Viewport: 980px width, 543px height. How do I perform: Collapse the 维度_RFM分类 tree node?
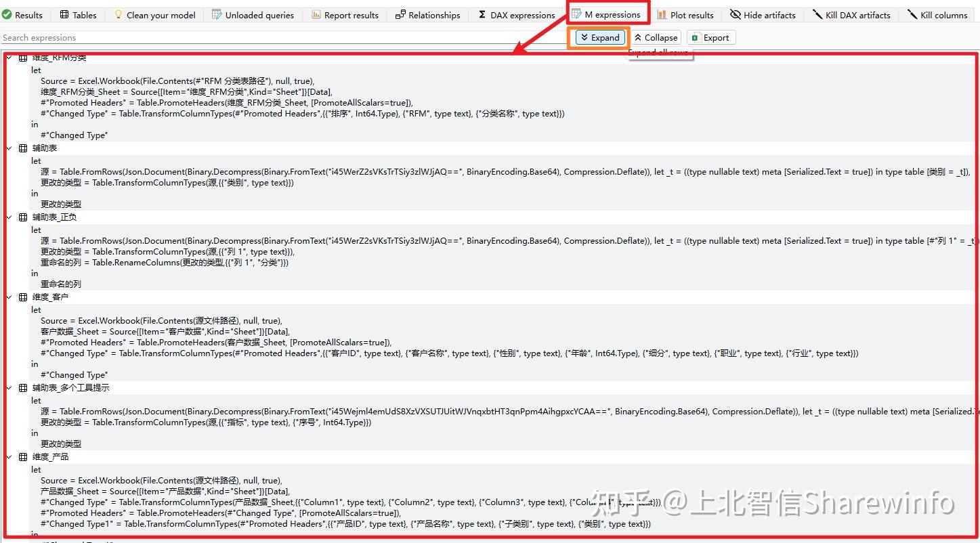8,58
